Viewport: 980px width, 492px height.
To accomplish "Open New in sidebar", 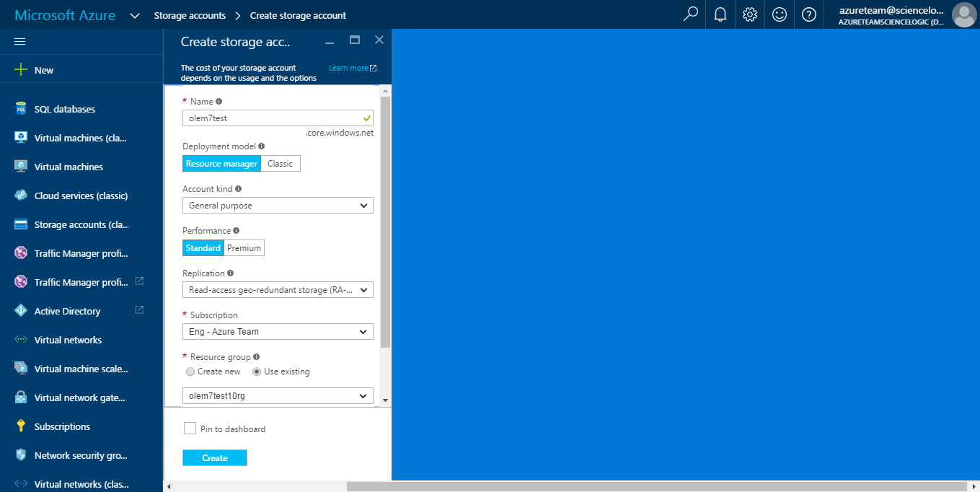I will [x=44, y=70].
